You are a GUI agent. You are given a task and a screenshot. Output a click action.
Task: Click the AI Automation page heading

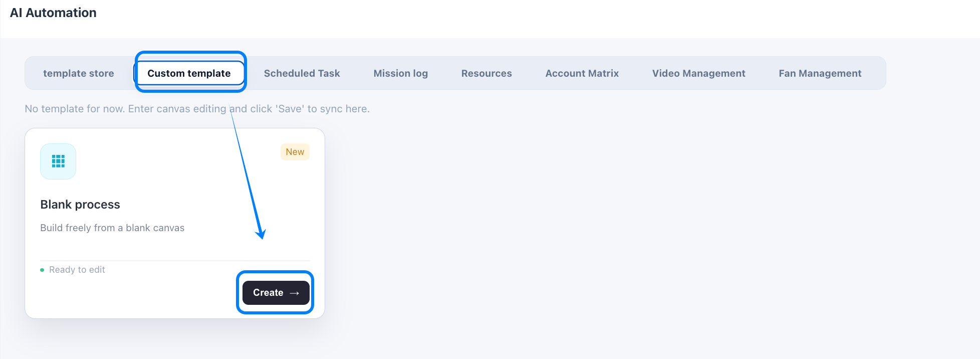point(53,13)
